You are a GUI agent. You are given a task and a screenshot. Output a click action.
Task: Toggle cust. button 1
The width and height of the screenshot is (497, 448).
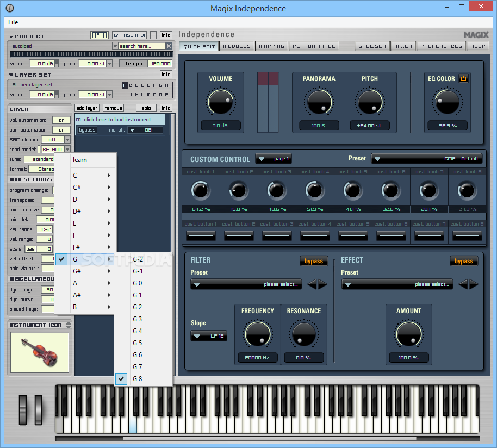pos(201,236)
